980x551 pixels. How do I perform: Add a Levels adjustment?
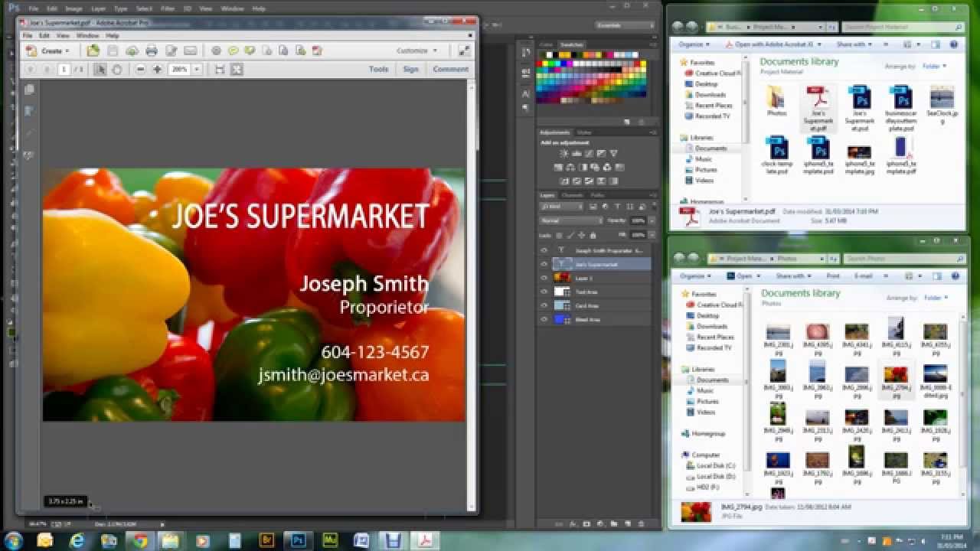tap(577, 154)
